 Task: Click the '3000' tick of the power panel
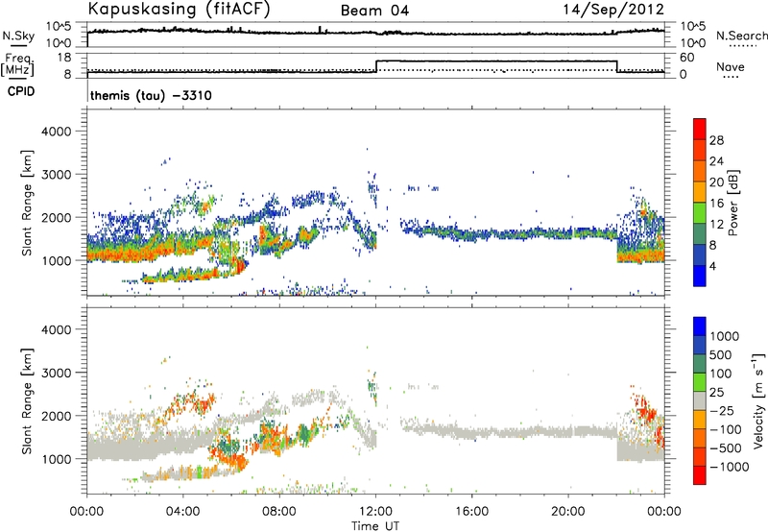(x=56, y=175)
